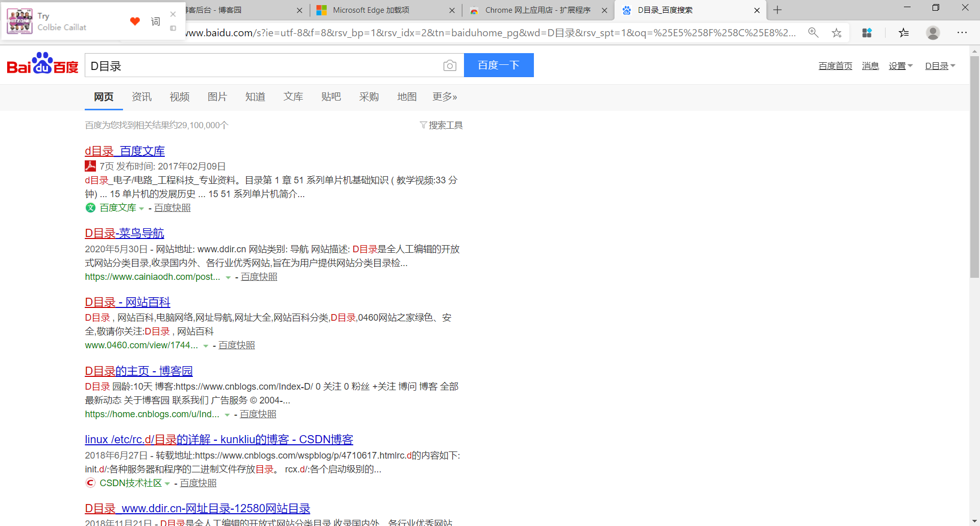This screenshot has height=526, width=980.
Task: Open image search camera icon in search box
Action: [x=450, y=65]
